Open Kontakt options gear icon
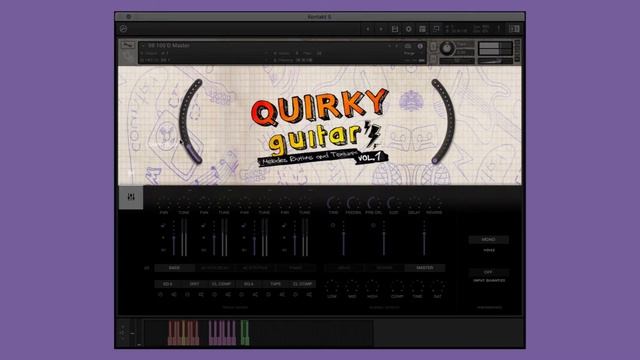640x360 pixels. point(409,29)
